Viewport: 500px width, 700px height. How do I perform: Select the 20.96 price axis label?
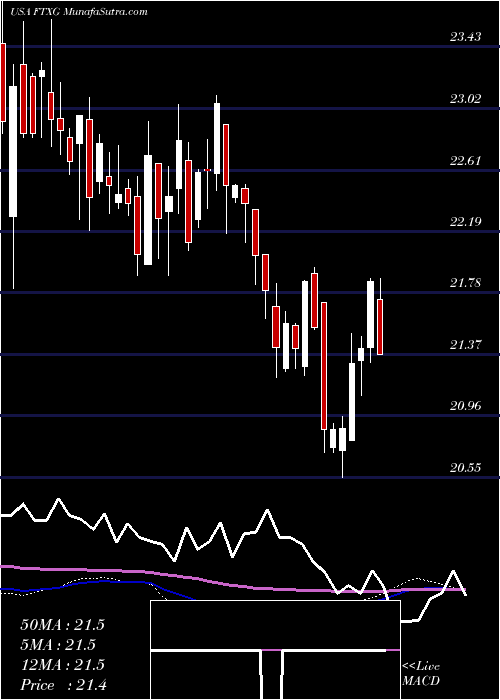tap(466, 406)
